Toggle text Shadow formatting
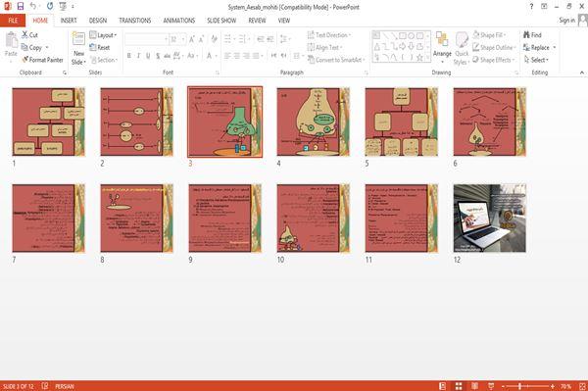588x391 pixels. coord(158,56)
